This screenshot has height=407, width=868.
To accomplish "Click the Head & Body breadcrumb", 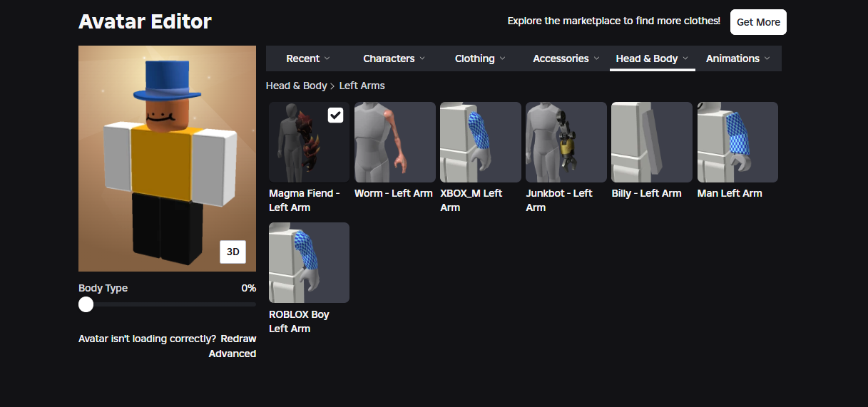I will 296,86.
